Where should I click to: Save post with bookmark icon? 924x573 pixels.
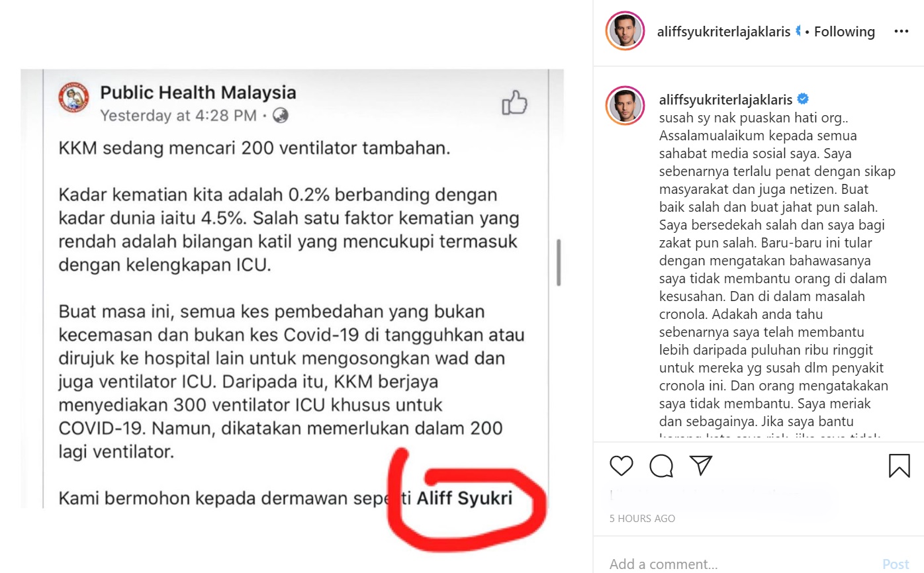coord(900,466)
